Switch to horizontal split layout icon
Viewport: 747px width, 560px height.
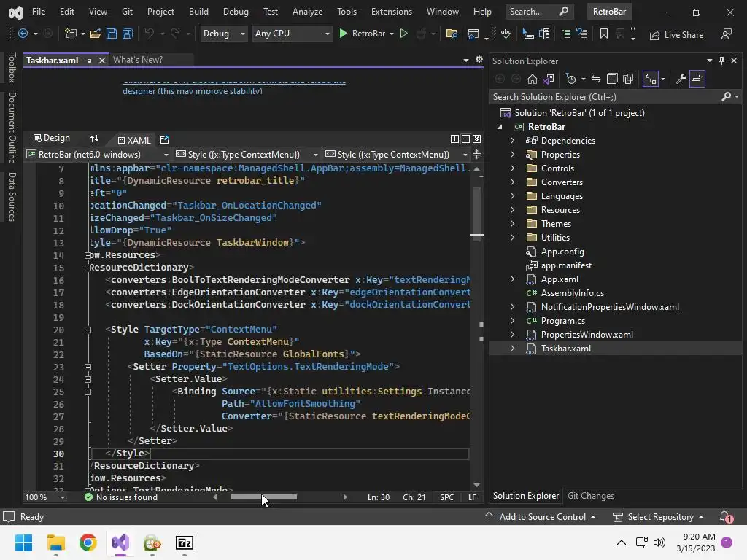pos(465,139)
